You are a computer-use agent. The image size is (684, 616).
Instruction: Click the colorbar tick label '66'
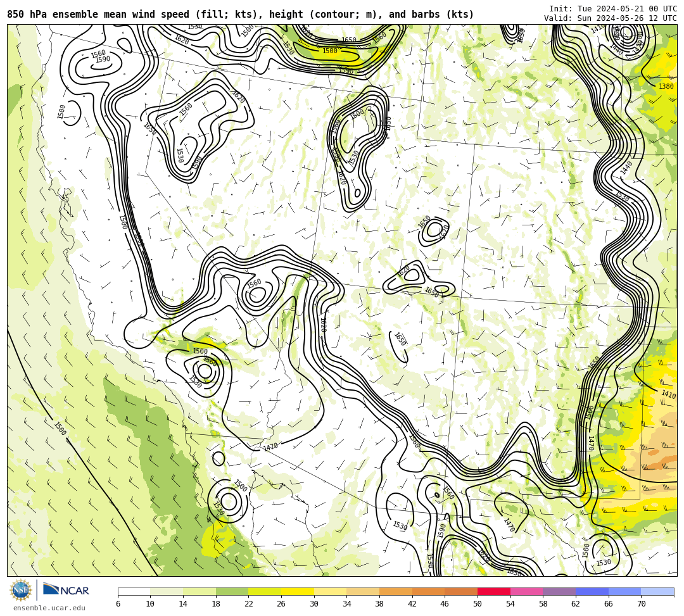tap(609, 604)
